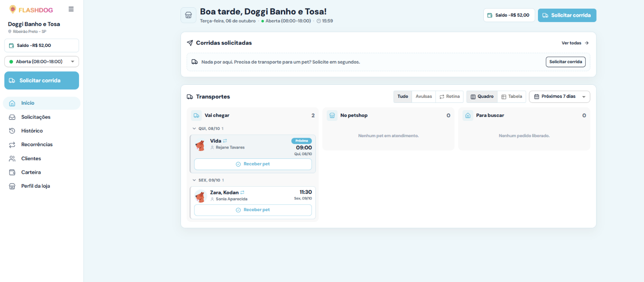Open Solicitações in the sidebar
Image resolution: width=644 pixels, height=282 pixels.
pos(42,117)
